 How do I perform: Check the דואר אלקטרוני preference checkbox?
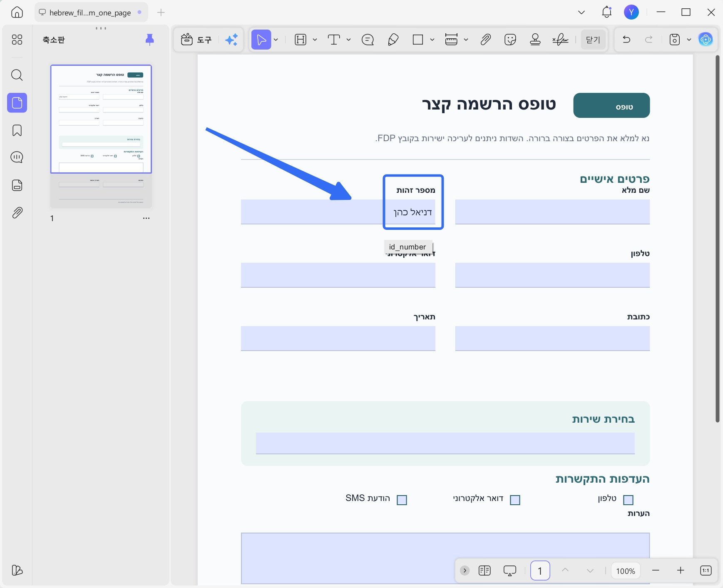[515, 500]
